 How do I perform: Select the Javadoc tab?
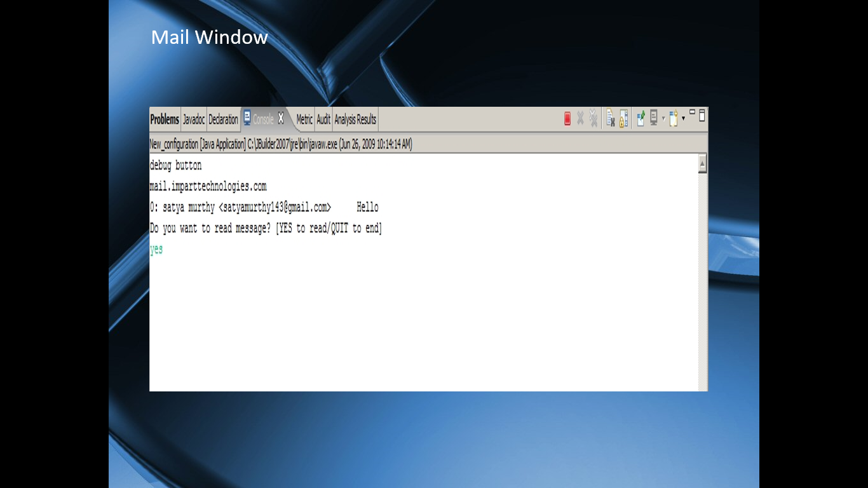pyautogui.click(x=193, y=119)
